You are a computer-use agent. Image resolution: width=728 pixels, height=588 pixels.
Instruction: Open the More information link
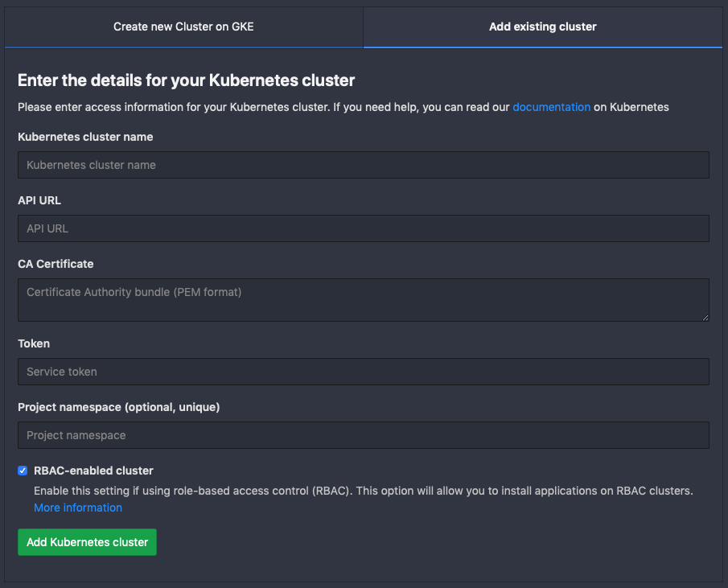78,508
